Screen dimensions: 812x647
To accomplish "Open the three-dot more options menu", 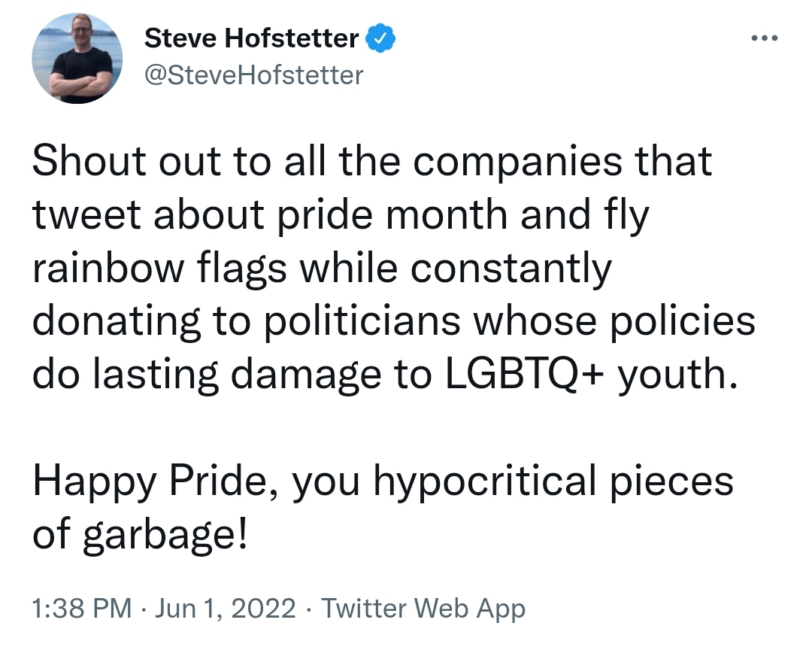I will (765, 38).
